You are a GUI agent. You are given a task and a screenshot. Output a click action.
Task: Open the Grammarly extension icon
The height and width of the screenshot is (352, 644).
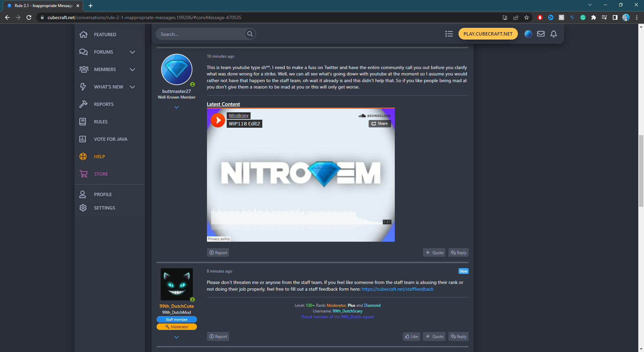(x=583, y=17)
